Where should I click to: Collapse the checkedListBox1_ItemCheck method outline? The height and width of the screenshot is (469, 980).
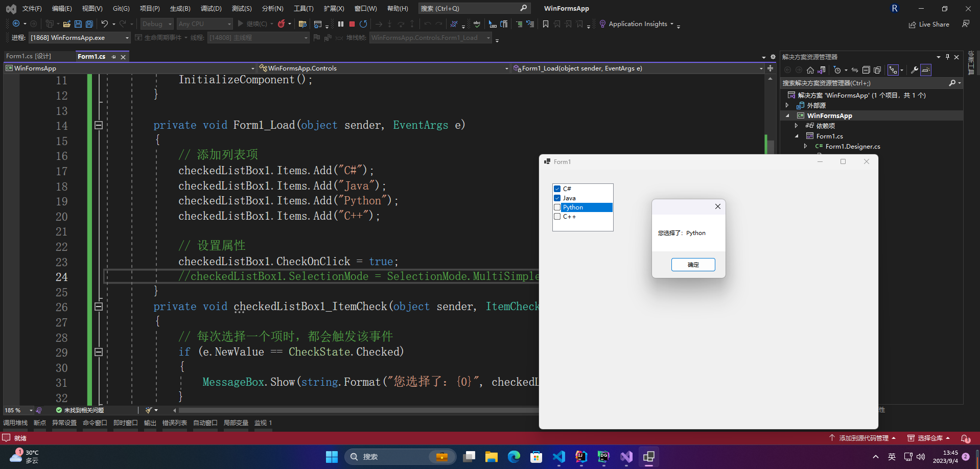pyautogui.click(x=99, y=307)
